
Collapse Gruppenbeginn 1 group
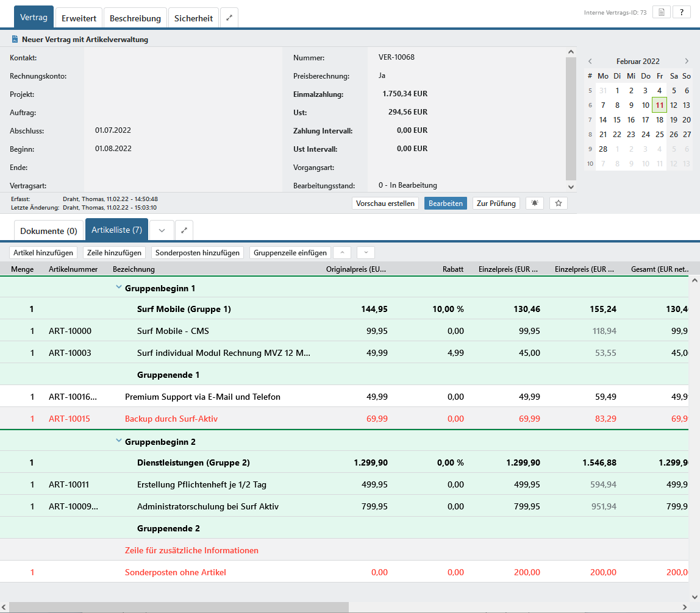click(119, 288)
